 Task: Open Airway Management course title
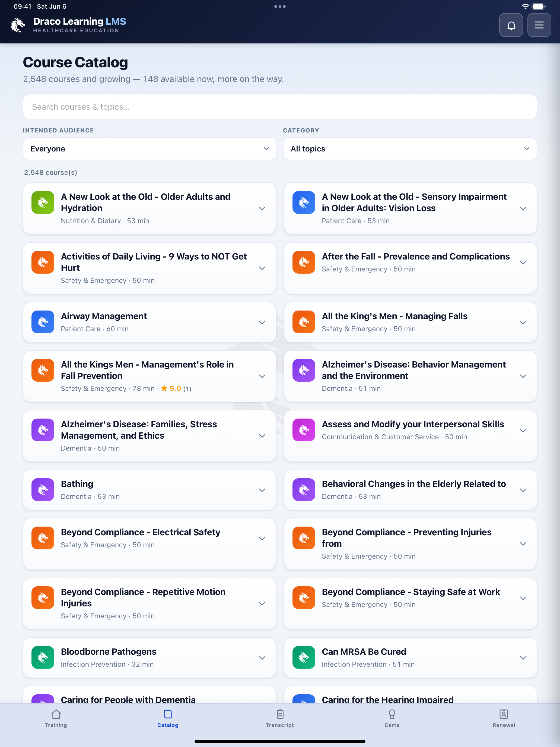(104, 316)
